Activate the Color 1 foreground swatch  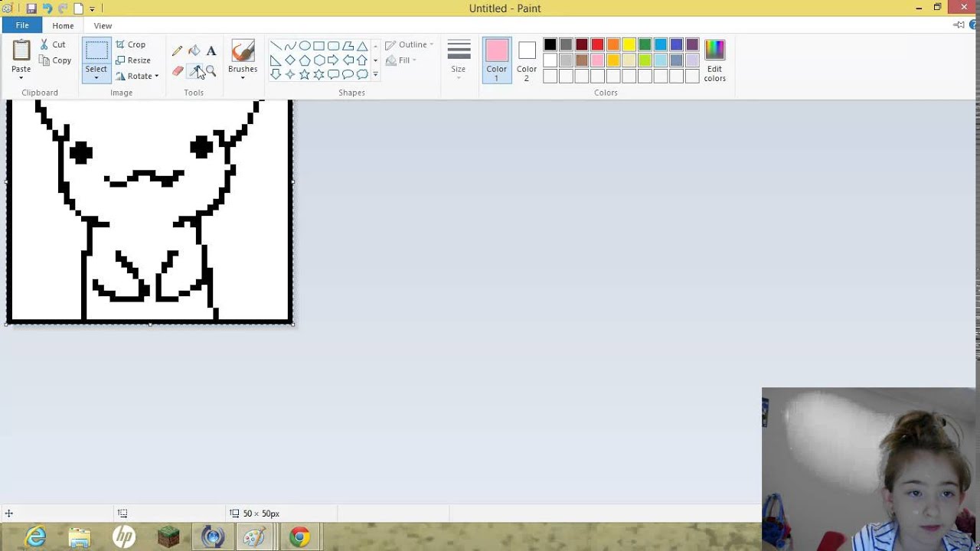(x=496, y=60)
